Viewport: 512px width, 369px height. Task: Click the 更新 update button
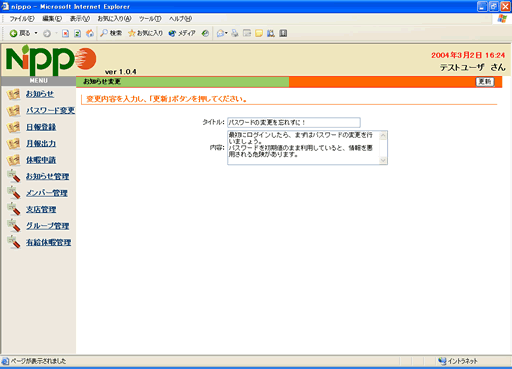[485, 82]
